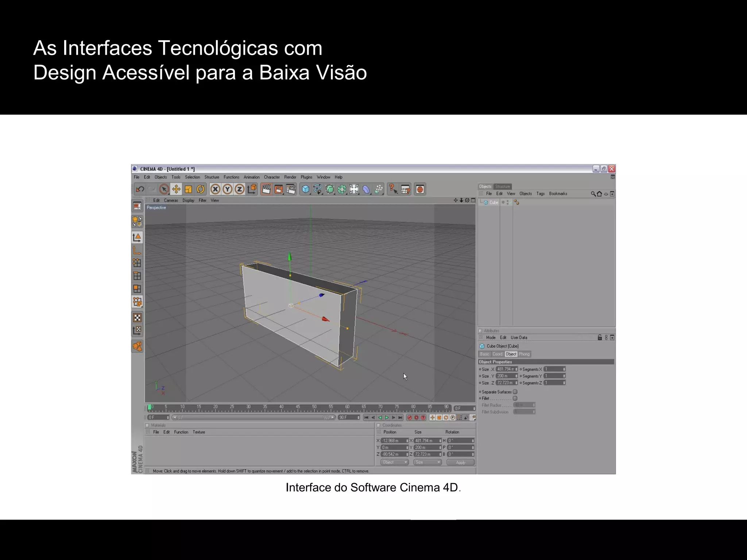This screenshot has height=560, width=747.
Task: Adjust the Segments X stepper
Action: 564,369
